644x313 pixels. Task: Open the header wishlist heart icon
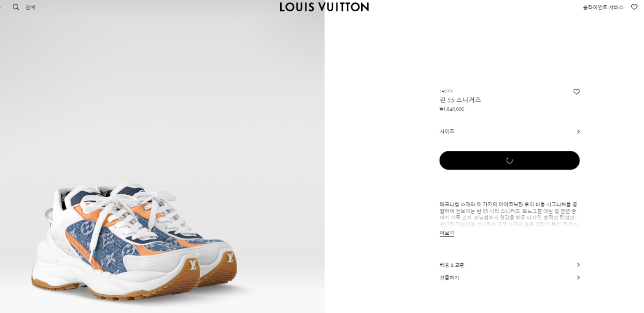pyautogui.click(x=634, y=7)
